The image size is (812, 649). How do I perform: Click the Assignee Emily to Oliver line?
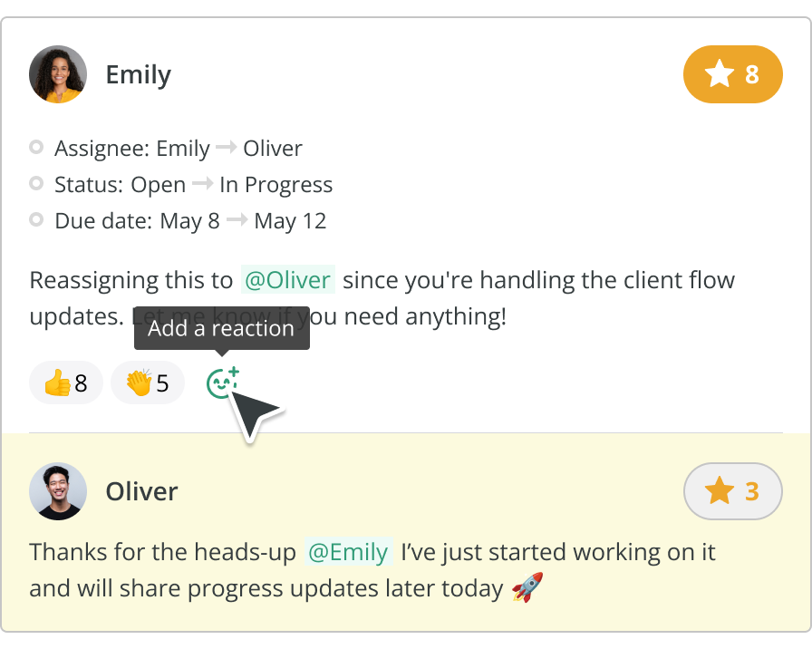click(x=179, y=149)
